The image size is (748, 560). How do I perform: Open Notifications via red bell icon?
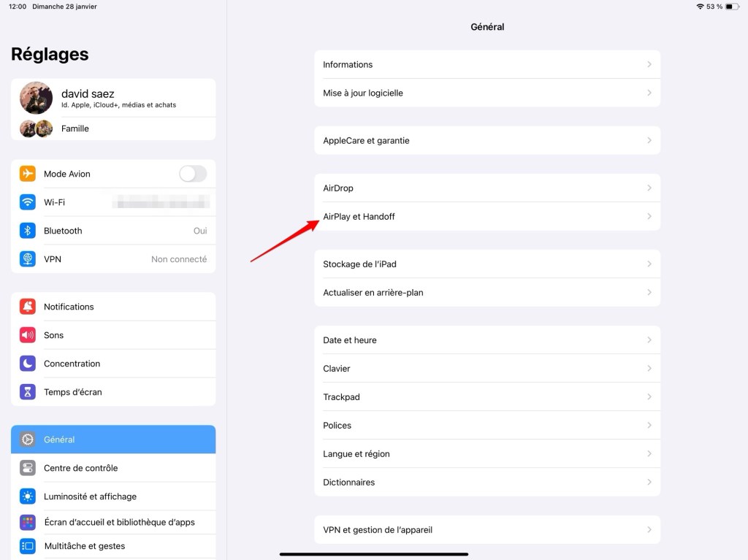pos(28,307)
